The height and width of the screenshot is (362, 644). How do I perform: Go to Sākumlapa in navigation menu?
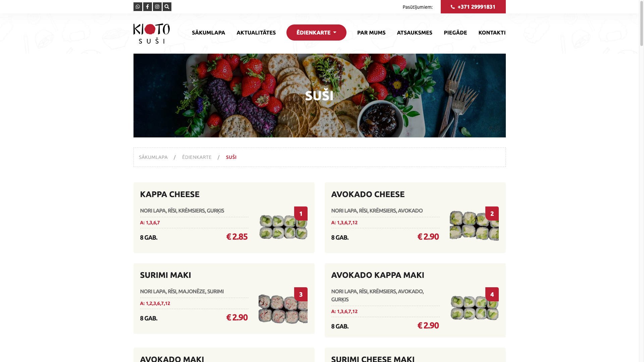pyautogui.click(x=208, y=33)
